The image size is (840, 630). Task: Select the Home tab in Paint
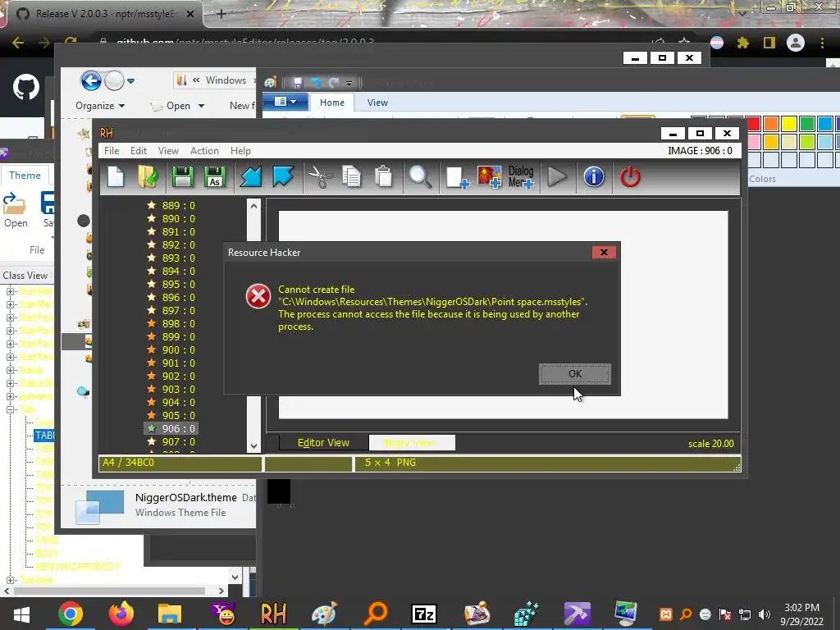click(332, 103)
